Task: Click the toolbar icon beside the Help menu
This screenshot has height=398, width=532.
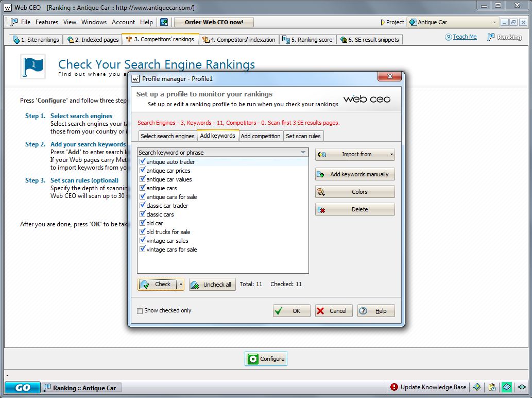Action: click(x=164, y=22)
